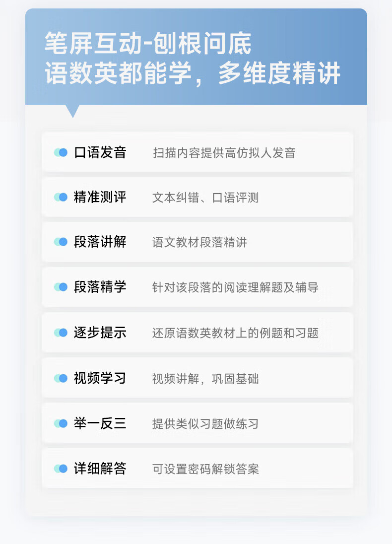This screenshot has height=544, width=392.
Task: Click the two-dot icon next to 逐步提示
Action: (61, 333)
